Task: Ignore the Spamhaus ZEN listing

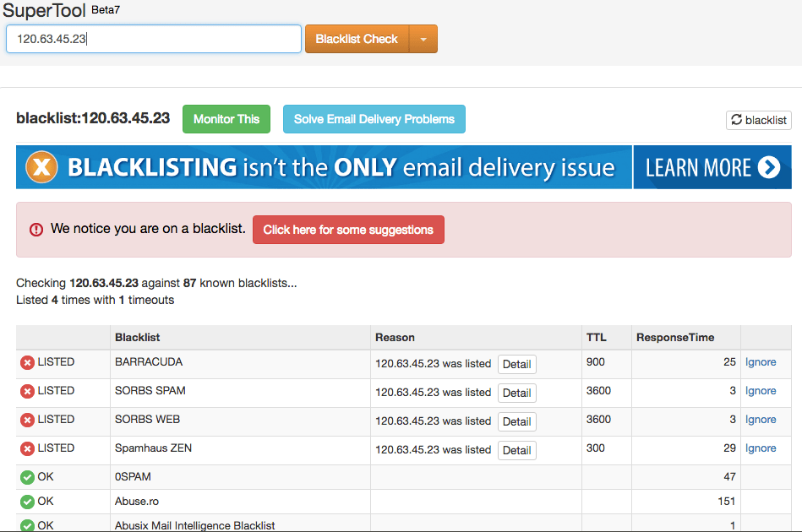Action: pos(761,448)
